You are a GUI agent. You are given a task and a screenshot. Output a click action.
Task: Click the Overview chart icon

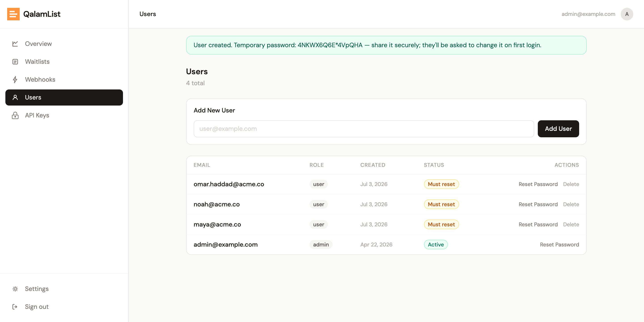(15, 44)
